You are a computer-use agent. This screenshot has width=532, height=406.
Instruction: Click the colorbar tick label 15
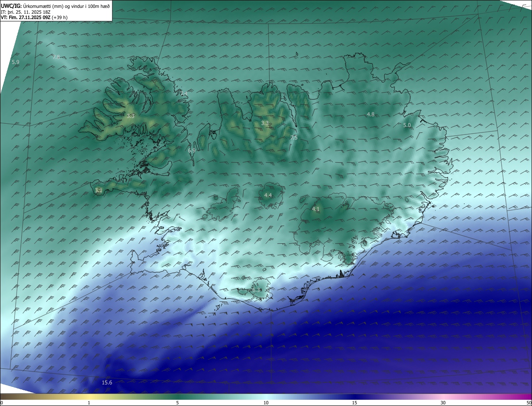pos(355,403)
